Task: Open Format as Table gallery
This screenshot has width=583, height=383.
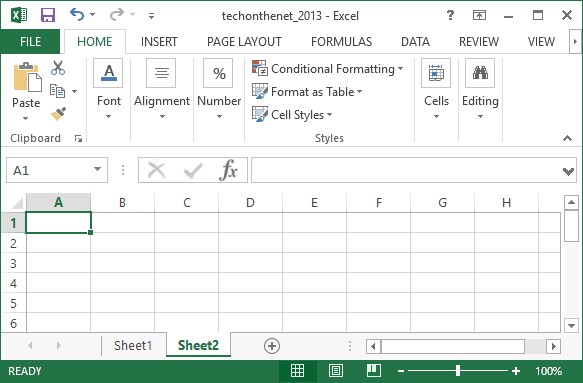Action: [307, 91]
